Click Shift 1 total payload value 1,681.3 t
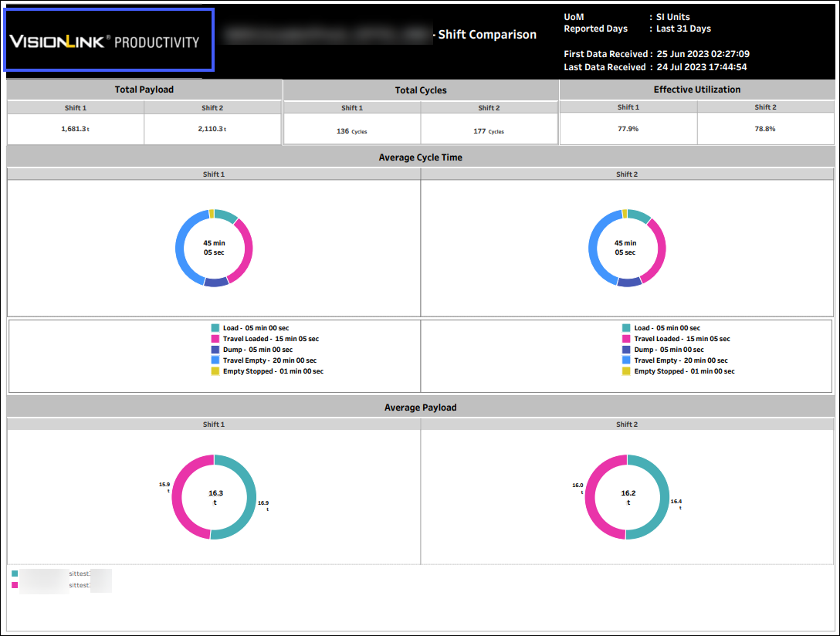Screen dimensions: 840x636 [x=75, y=129]
